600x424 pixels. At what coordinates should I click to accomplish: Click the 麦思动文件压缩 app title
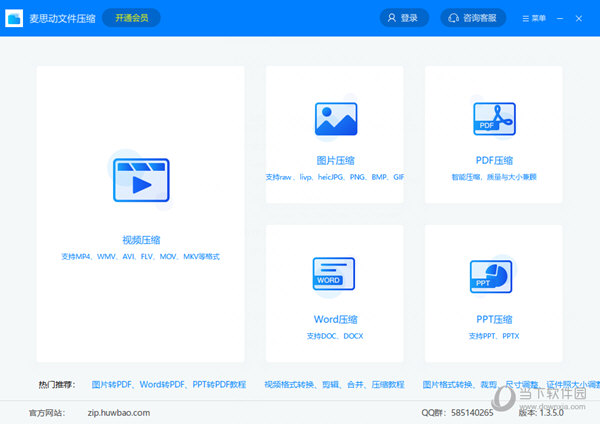tap(62, 18)
